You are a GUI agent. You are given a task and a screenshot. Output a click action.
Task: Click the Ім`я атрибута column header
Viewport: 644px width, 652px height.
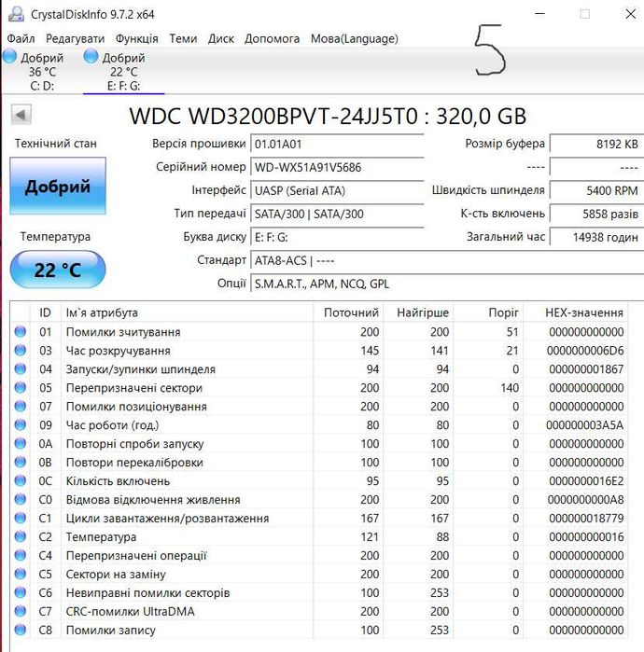coord(188,312)
